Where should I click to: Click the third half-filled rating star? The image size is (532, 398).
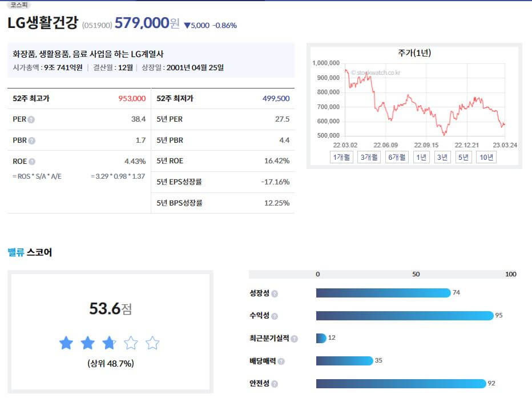coord(109,343)
